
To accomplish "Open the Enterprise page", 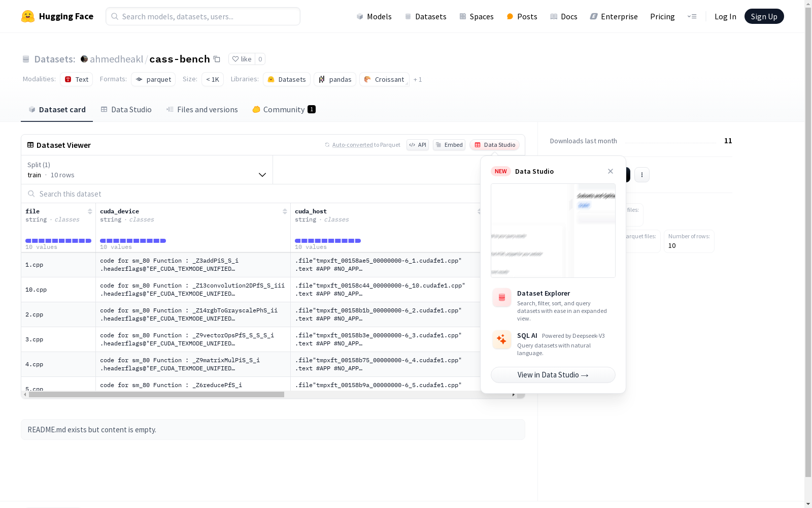I will 614,16.
